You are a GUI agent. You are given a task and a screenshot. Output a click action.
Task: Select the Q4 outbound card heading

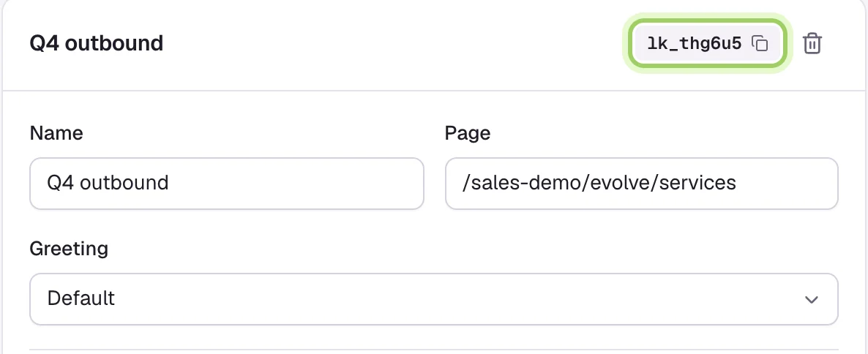click(x=97, y=43)
